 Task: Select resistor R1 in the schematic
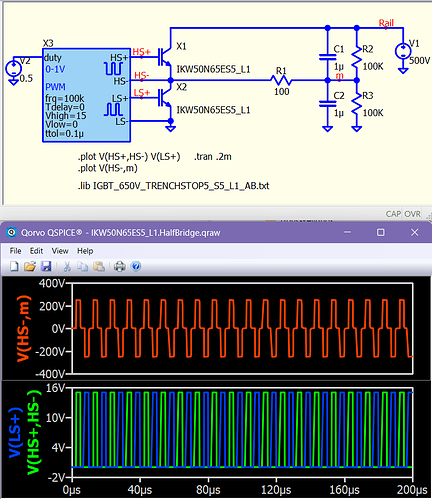[281, 80]
